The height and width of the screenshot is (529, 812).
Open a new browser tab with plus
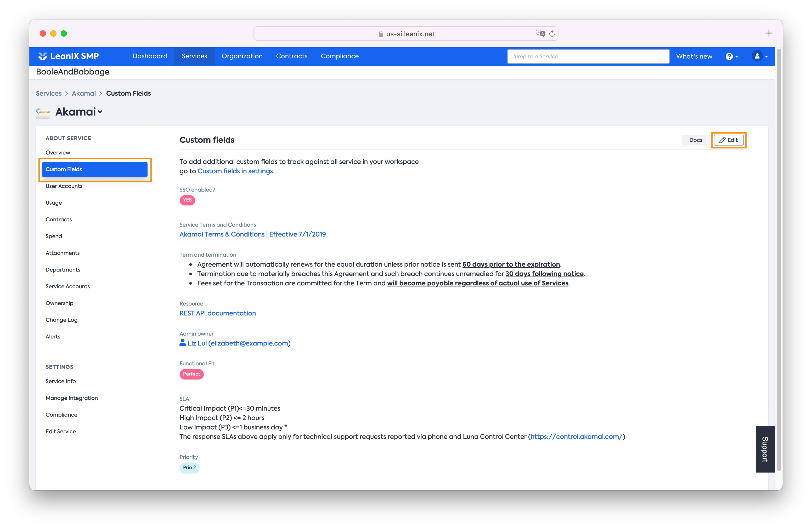(769, 33)
